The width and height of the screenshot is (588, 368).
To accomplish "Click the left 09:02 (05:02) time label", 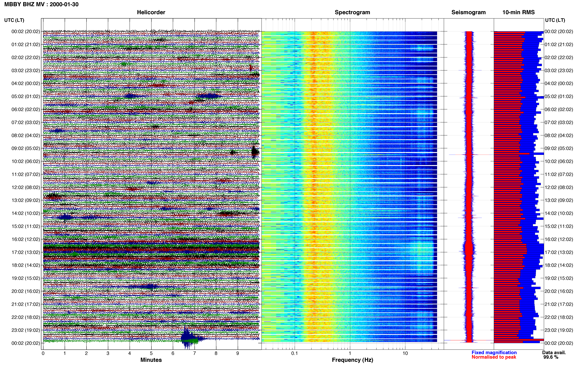I will pos(26,148).
